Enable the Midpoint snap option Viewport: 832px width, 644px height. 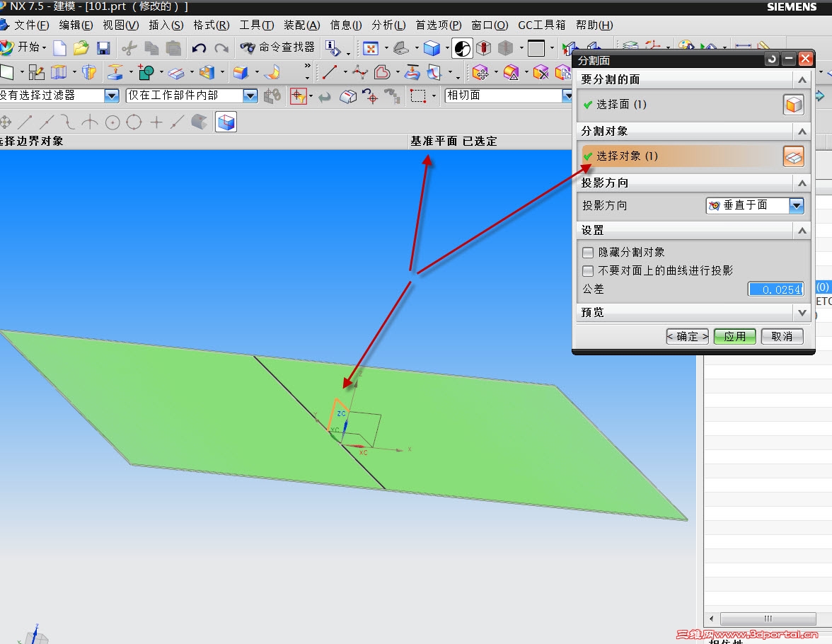(x=47, y=122)
